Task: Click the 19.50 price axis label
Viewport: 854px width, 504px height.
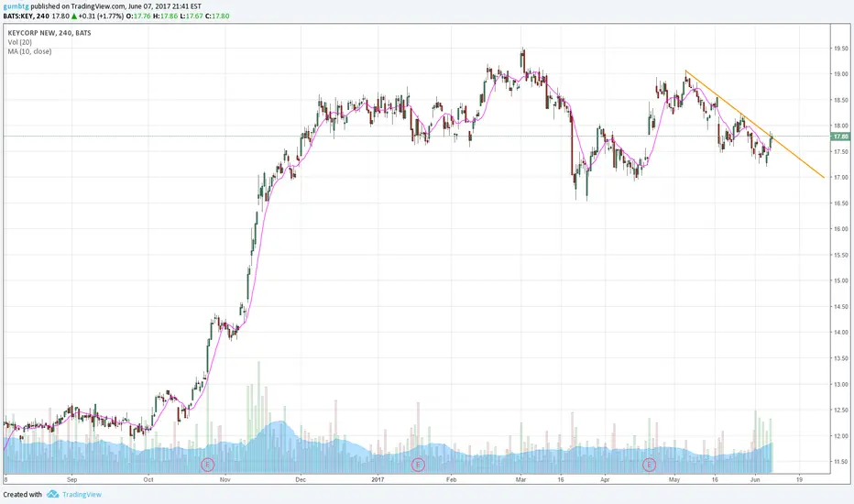Action: click(x=841, y=49)
